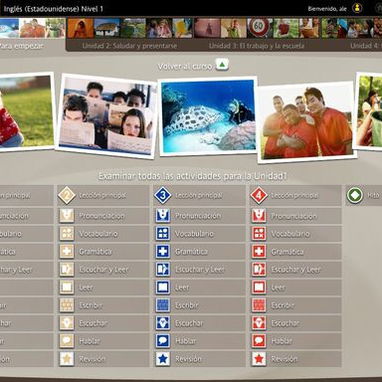
Task: Select Lesson 3 Escribir keyboard icon
Action: click(163, 305)
